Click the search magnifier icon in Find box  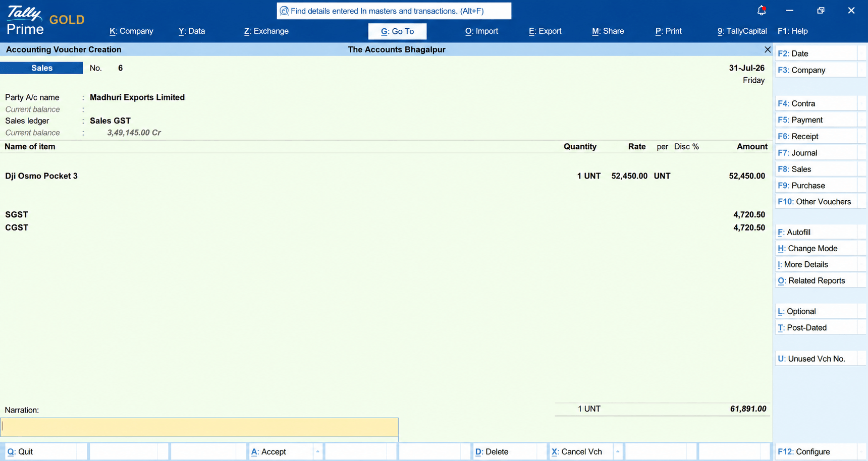(284, 11)
